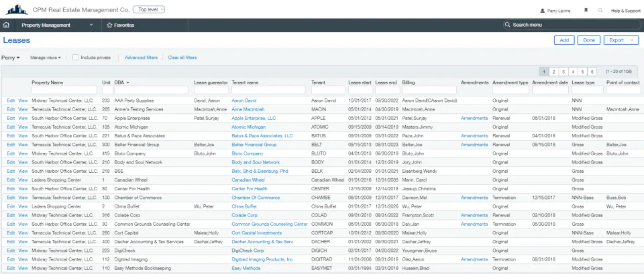Open the Perry view dropdown
644x274 pixels.
coord(11,58)
